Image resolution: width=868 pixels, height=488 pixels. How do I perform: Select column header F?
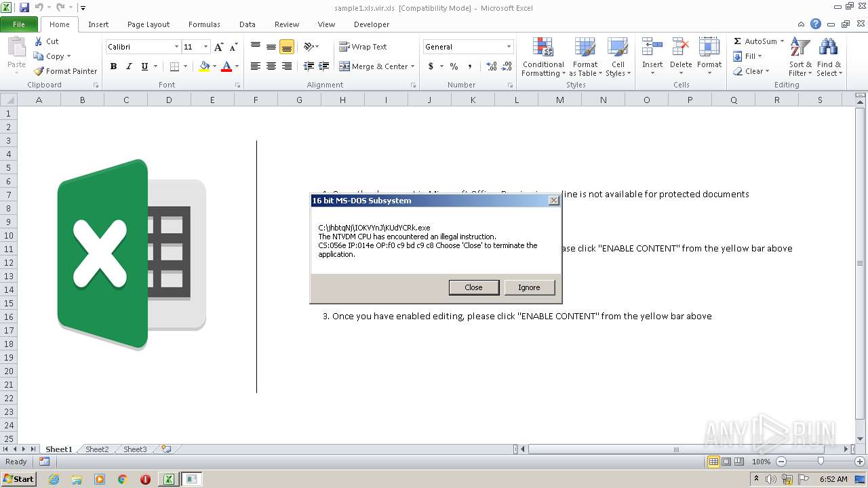(256, 100)
